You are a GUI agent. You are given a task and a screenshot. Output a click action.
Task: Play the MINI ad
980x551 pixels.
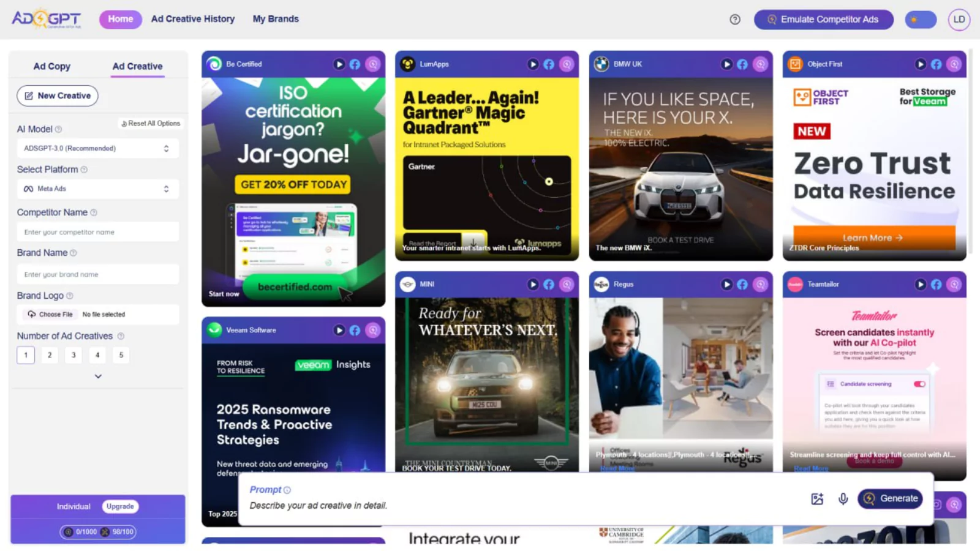533,285
